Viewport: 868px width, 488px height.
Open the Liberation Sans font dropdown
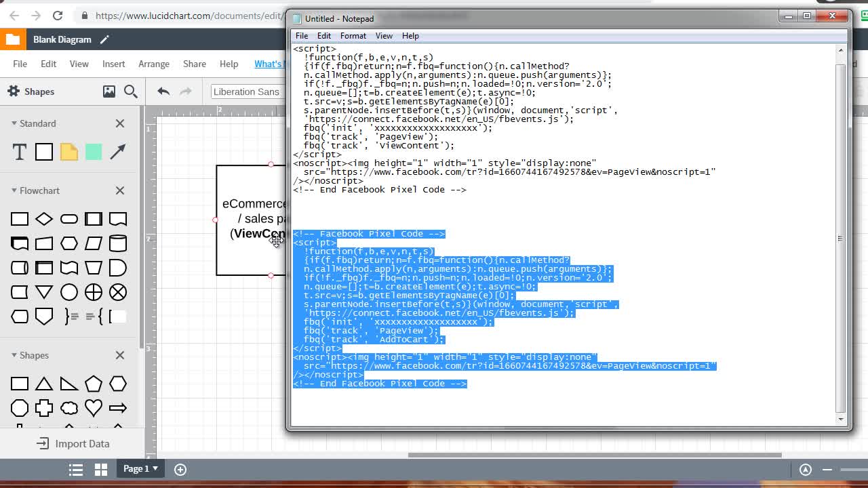click(x=247, y=91)
